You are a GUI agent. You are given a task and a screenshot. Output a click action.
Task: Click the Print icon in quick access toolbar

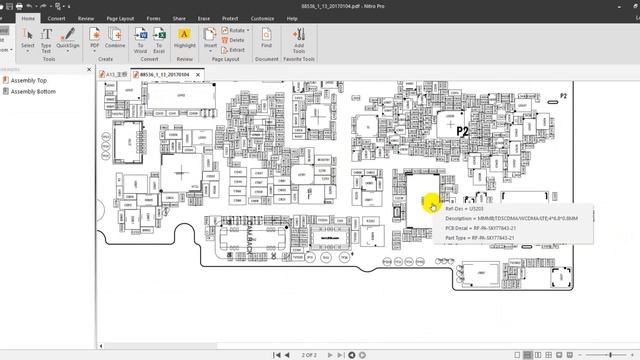pyautogui.click(x=19, y=6)
